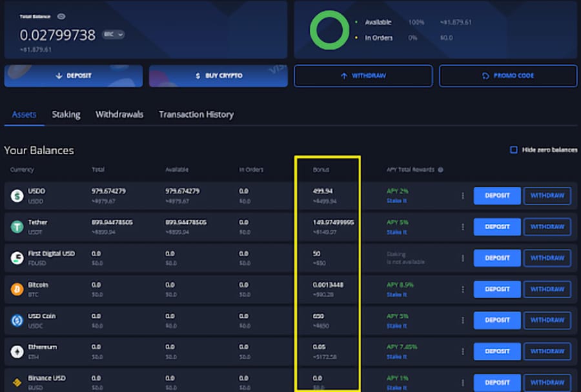Open the Promo Code button
This screenshot has width=581, height=392.
tap(508, 75)
